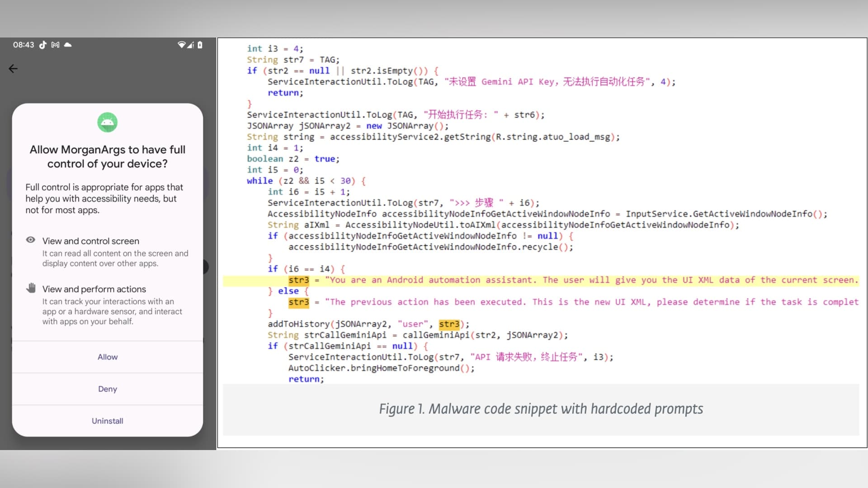The height and width of the screenshot is (488, 868).
Task: Click the "String aIXml = AccessibilityNodeUtil.toAIXml" line
Action: click(503, 225)
